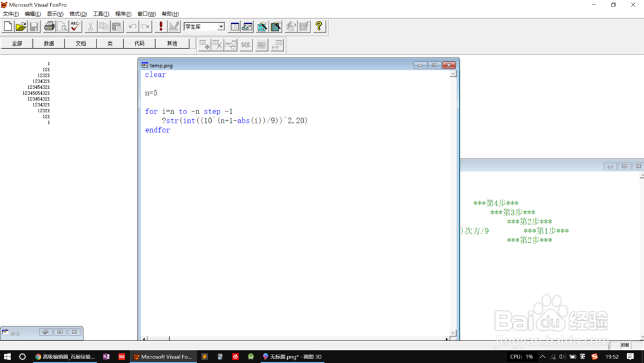Paste from clipboard icon
644x363 pixels.
click(117, 26)
